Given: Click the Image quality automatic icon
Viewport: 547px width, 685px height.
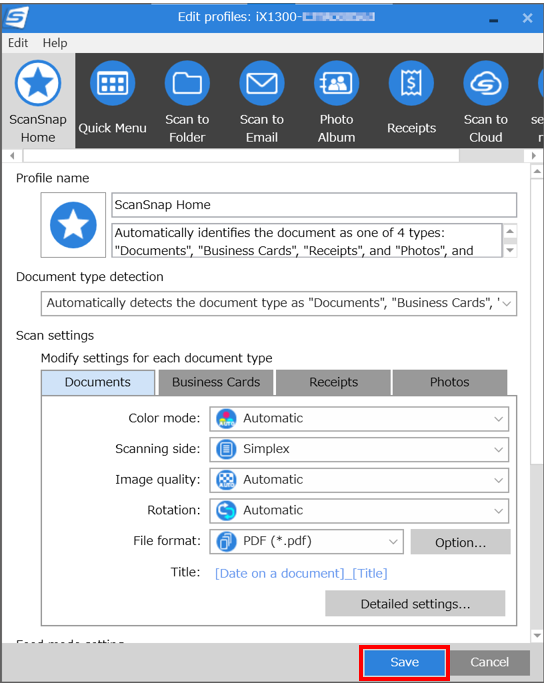Looking at the screenshot, I should (x=226, y=480).
